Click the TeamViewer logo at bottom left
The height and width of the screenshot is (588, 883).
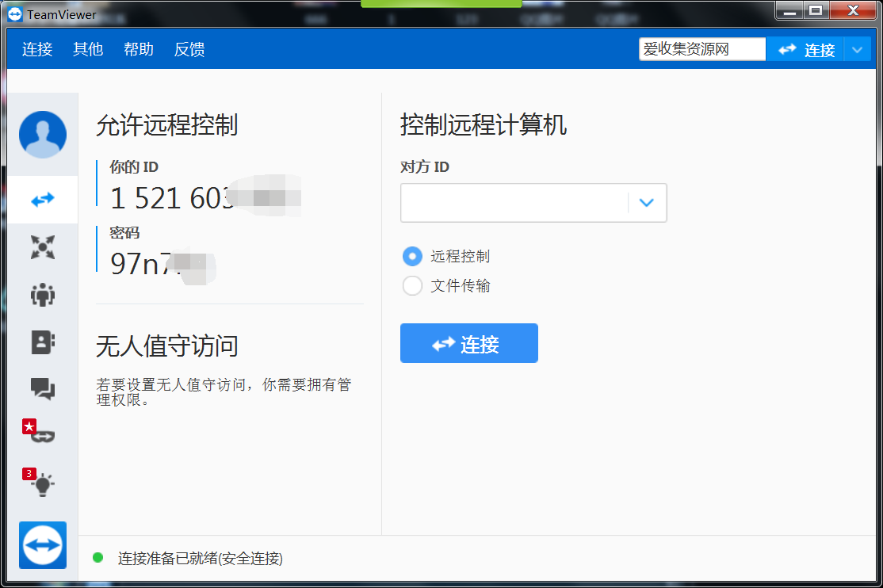[x=43, y=545]
